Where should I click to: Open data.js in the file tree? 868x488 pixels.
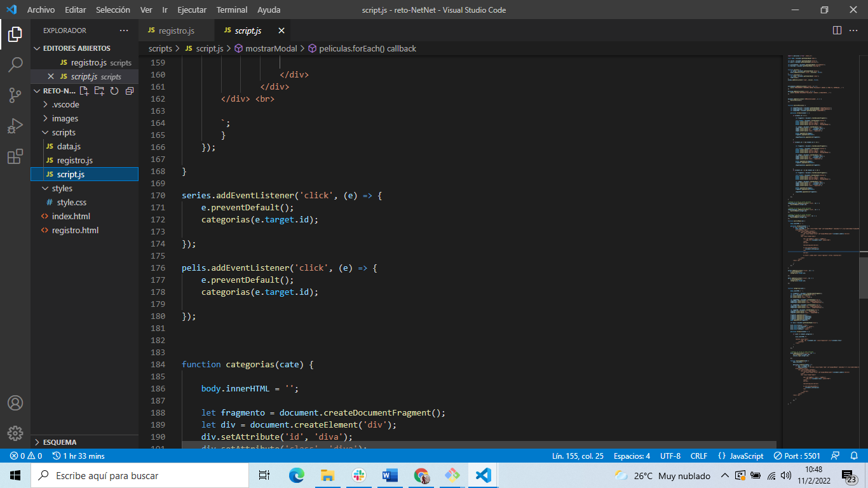pos(85,147)
